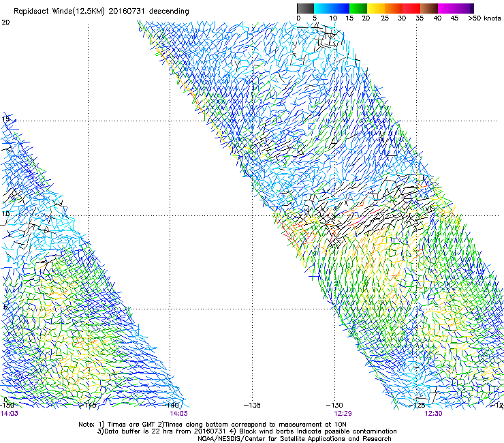Click the '40' legend tick label

(437, 18)
